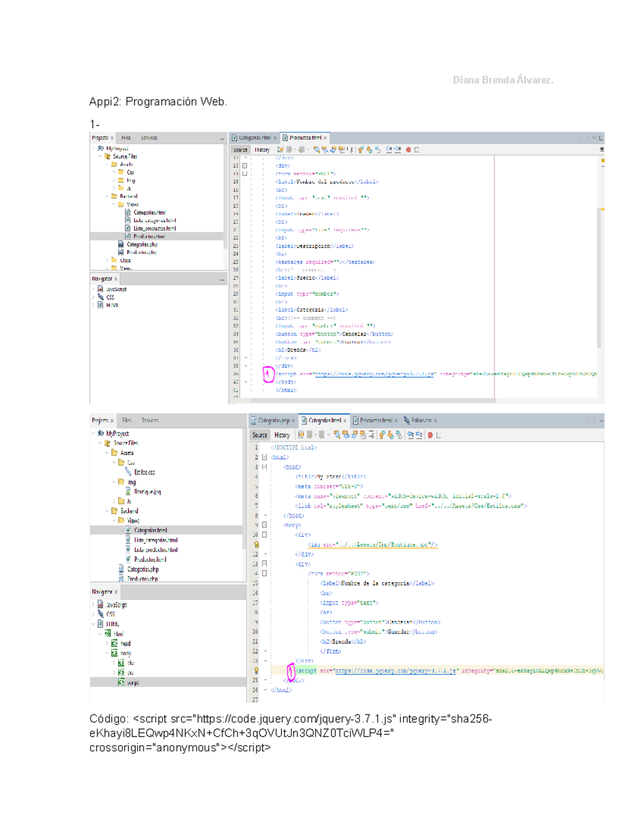
Task: Expand the head node in the Navigator tree
Action: pyautogui.click(x=107, y=643)
